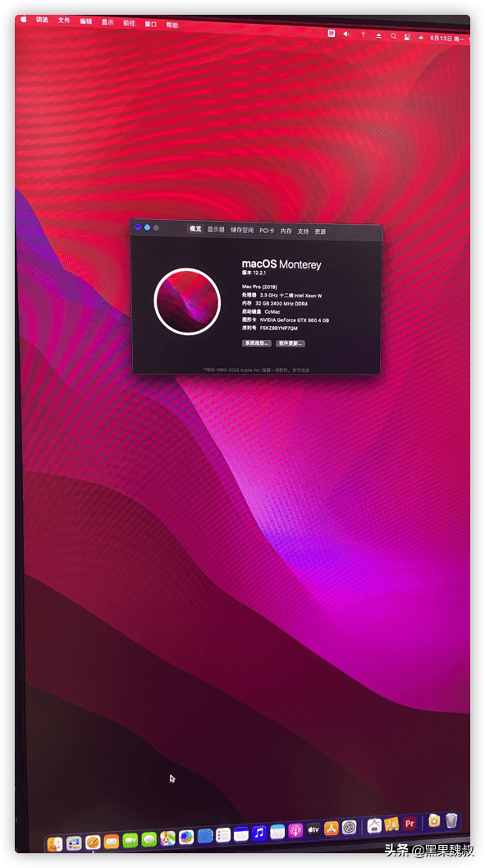485x868 pixels.
Task: Open FaceTime from the Dock
Action: [x=130, y=840]
